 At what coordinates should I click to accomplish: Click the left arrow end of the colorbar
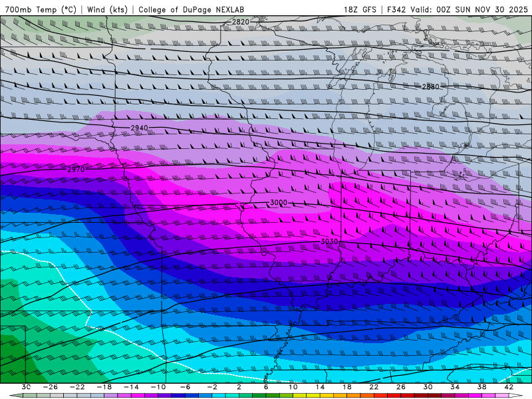pyautogui.click(x=16, y=395)
